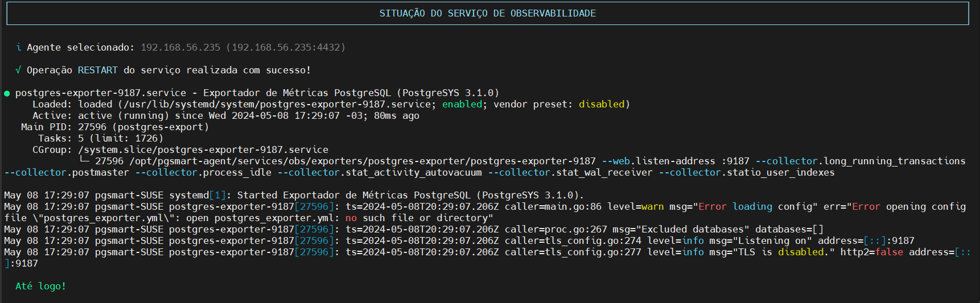Click 'caller=tls_config.go:274' in the log
This screenshot has height=303, width=980.
click(573, 240)
